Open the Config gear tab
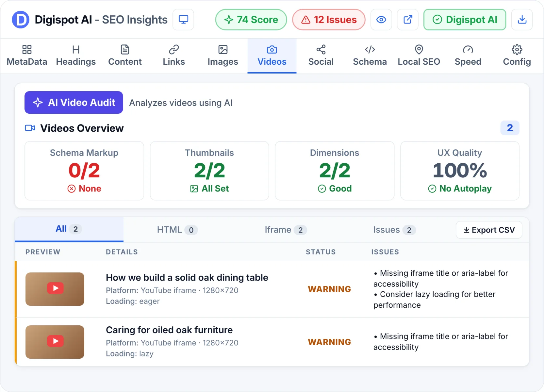The height and width of the screenshot is (392, 544). coord(517,56)
